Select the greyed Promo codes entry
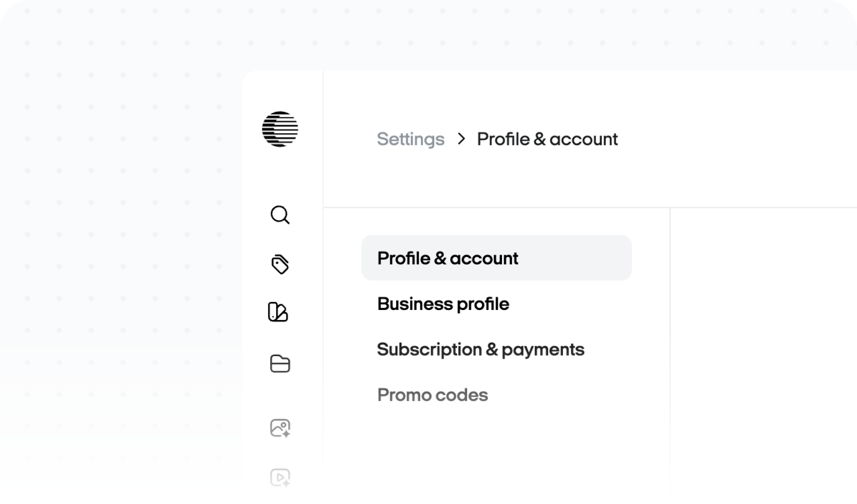857x504 pixels. (433, 395)
